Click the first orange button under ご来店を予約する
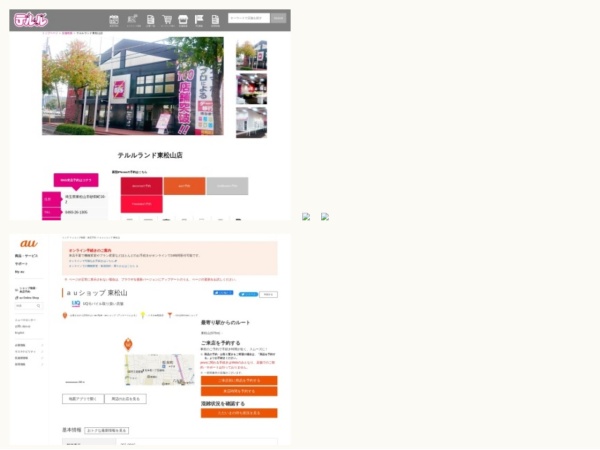This screenshot has width=600, height=450. [239, 380]
